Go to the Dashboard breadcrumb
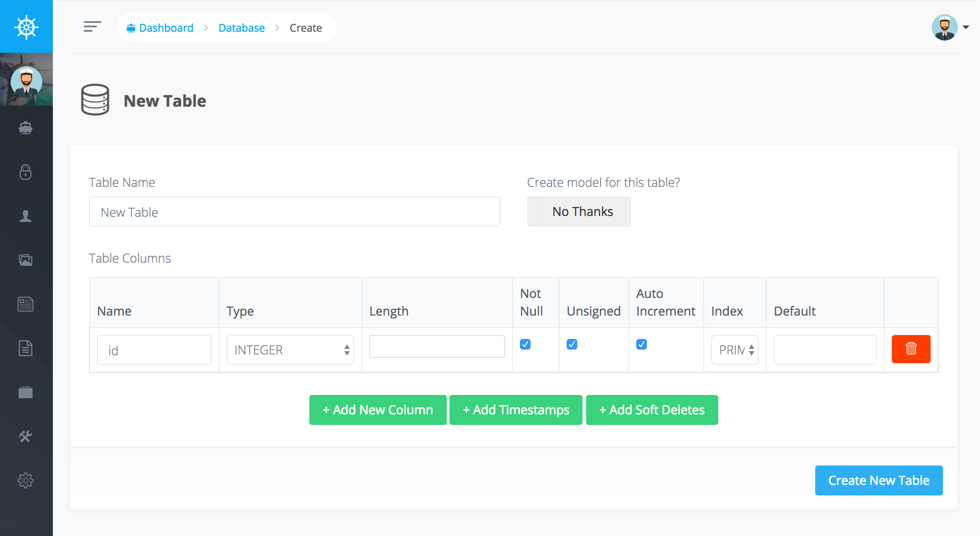The height and width of the screenshot is (536, 980). pos(166,28)
